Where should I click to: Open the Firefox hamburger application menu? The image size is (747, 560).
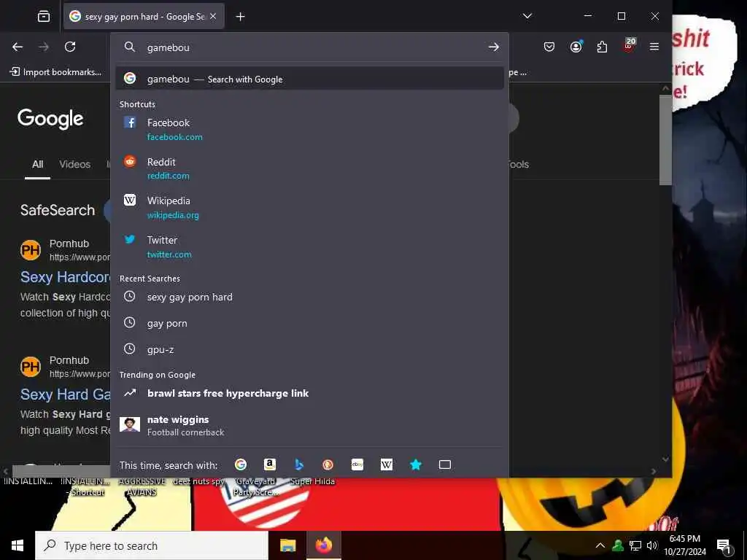pyautogui.click(x=654, y=47)
